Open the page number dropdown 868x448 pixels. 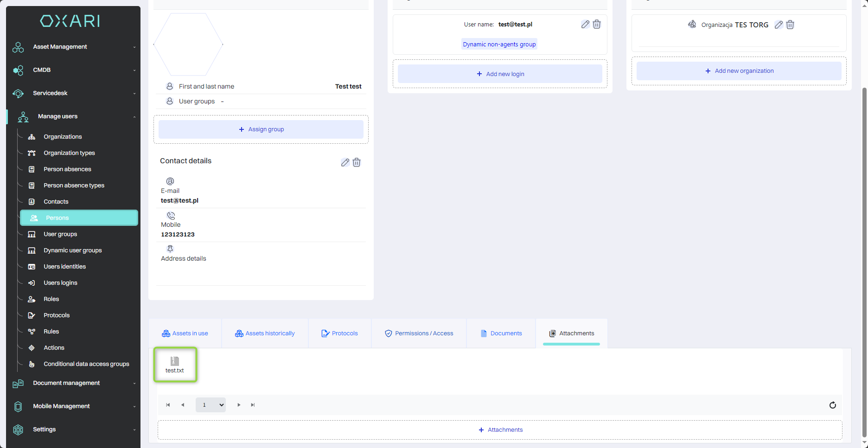[x=211, y=405]
